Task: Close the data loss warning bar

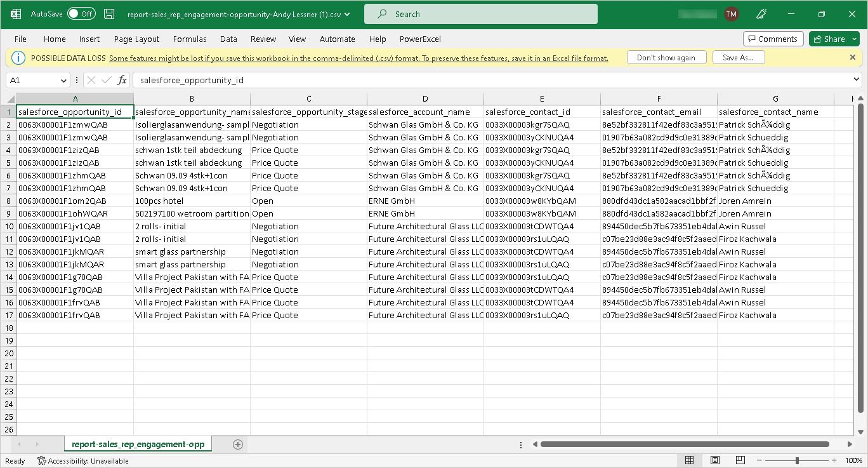Action: point(853,57)
